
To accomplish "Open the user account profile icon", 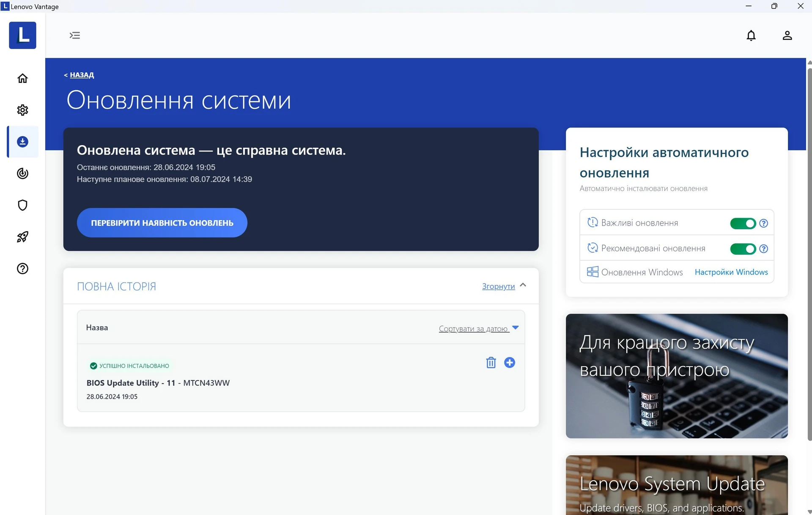I will pyautogui.click(x=787, y=35).
